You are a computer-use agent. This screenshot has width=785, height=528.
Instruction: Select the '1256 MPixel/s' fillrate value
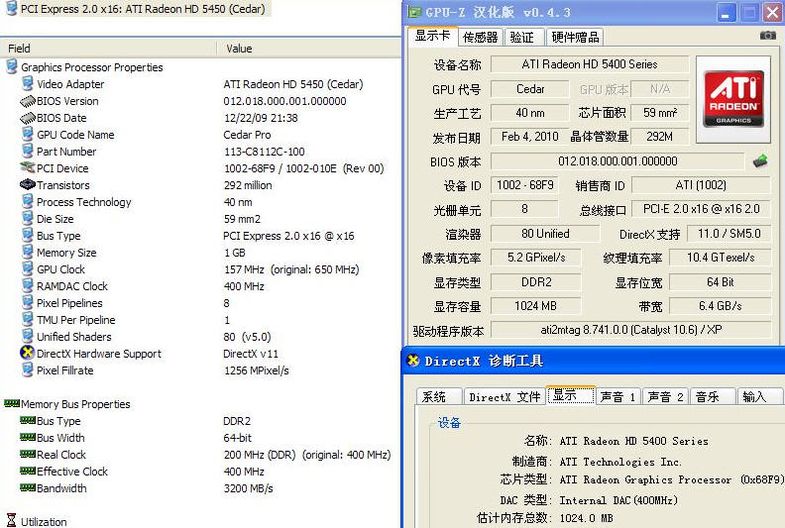pos(256,370)
